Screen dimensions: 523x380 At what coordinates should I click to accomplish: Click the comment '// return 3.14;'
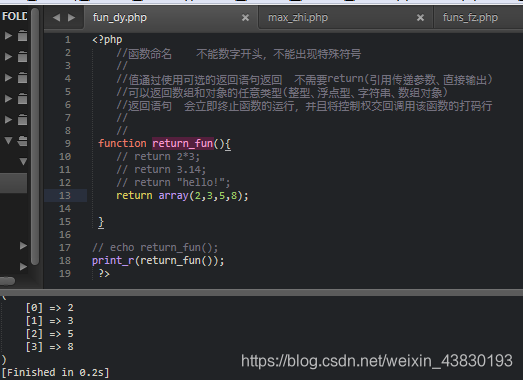click(x=161, y=169)
